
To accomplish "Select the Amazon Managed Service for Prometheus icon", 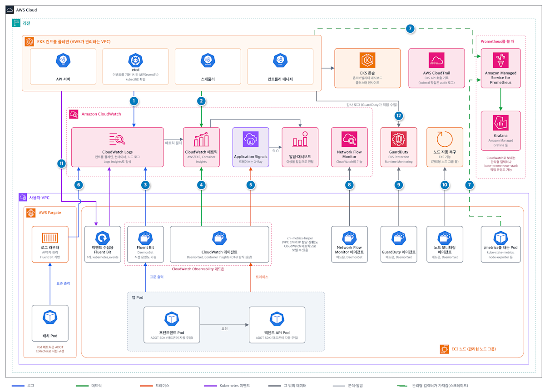I will [x=500, y=60].
